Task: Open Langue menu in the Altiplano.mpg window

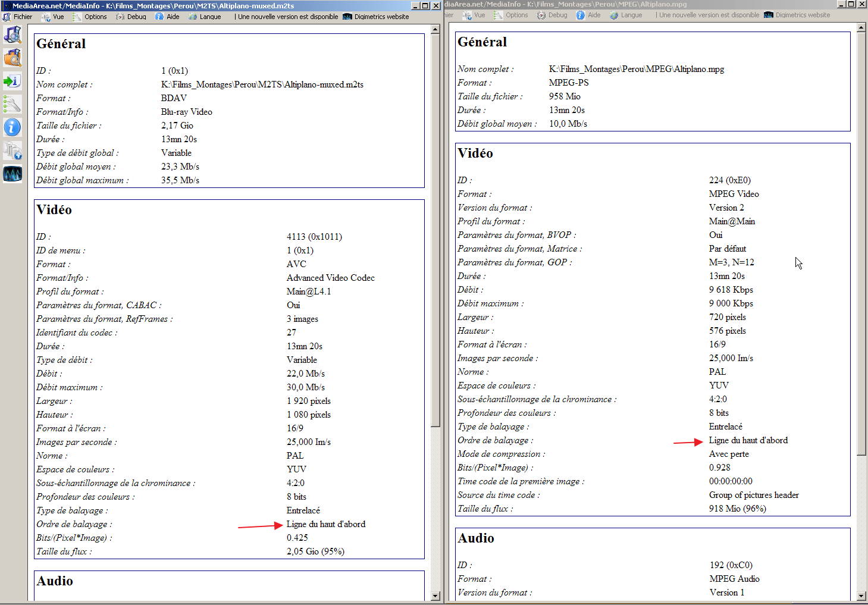Action: [631, 15]
